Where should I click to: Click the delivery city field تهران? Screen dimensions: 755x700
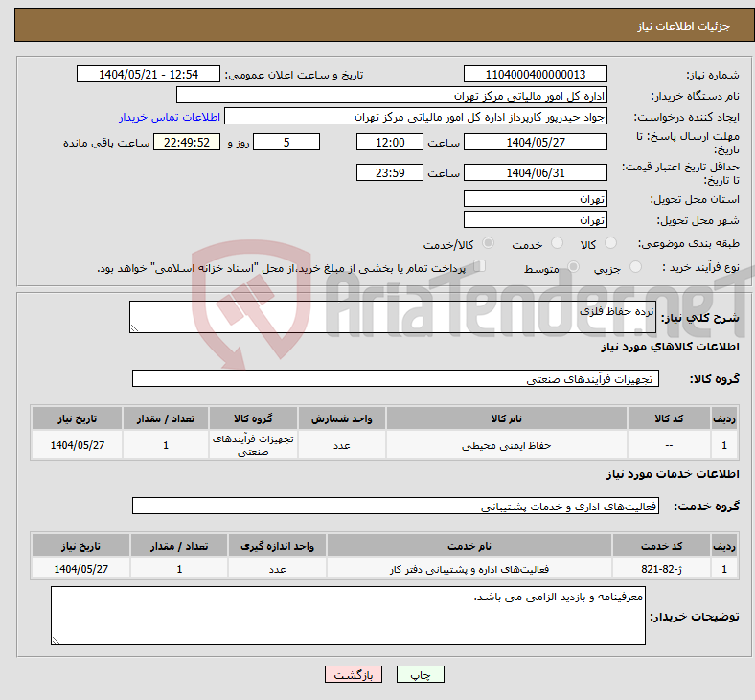(535, 220)
